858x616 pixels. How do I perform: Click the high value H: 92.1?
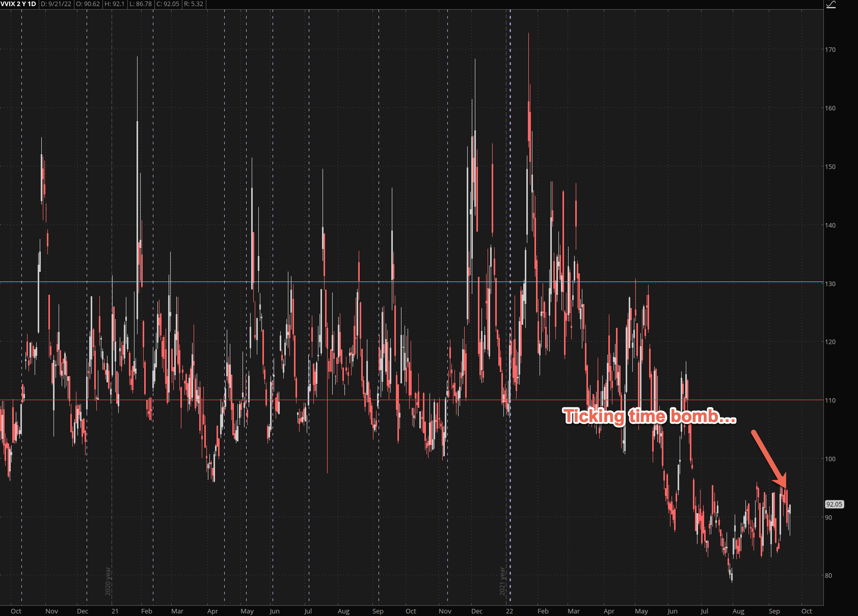pyautogui.click(x=115, y=4)
